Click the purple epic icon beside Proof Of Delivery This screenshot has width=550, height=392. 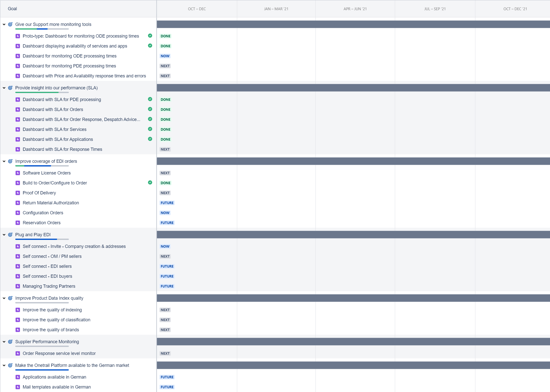tap(18, 193)
